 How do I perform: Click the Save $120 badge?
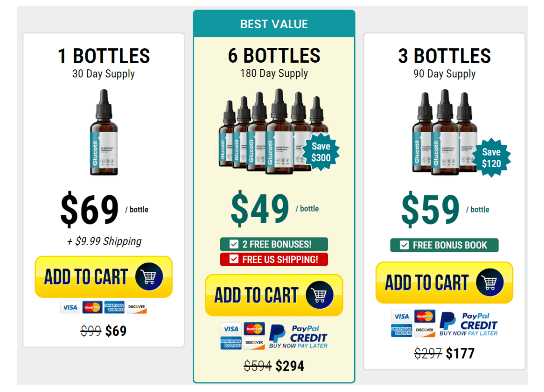(x=491, y=157)
